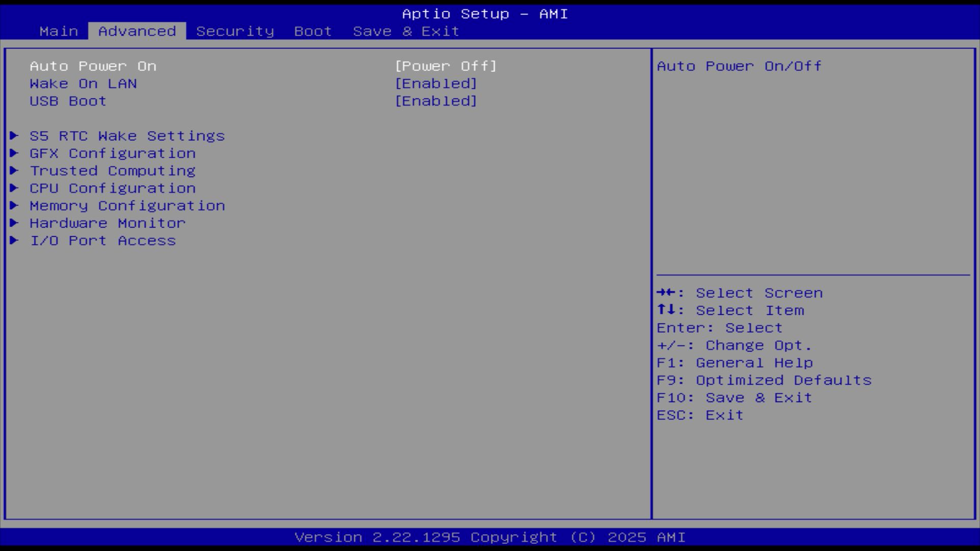Click triangle icon next to Hardware Monitor
980x551 pixels.
(x=14, y=223)
